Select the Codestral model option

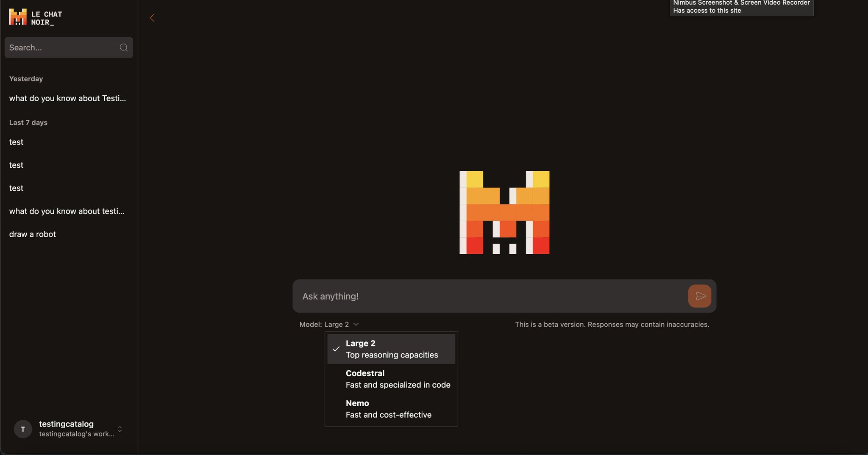click(391, 379)
